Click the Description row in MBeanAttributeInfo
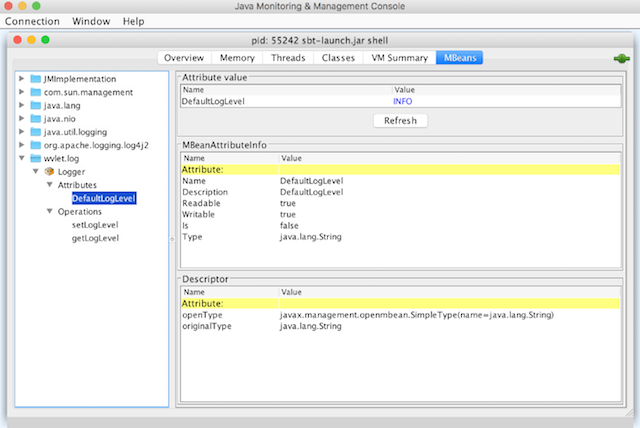The height and width of the screenshot is (428, 640). pos(400,192)
